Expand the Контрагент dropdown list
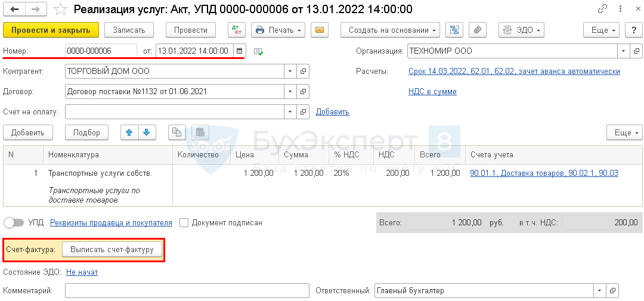 coord(290,72)
